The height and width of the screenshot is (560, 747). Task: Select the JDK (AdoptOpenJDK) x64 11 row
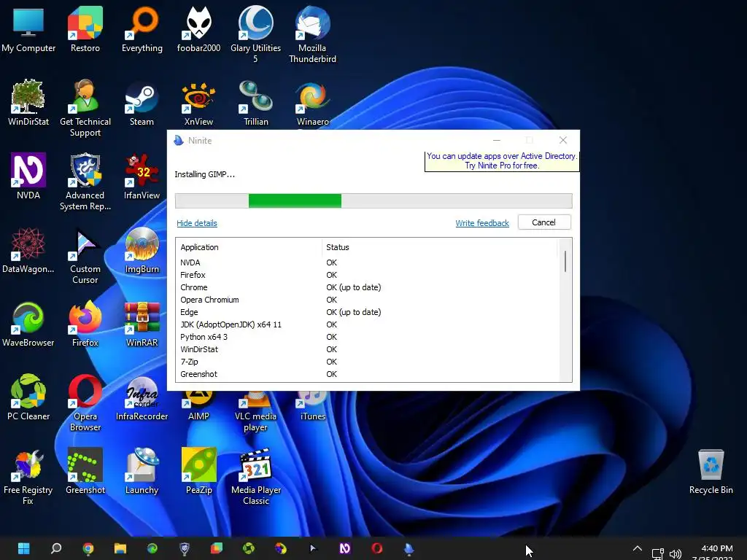coord(367,324)
